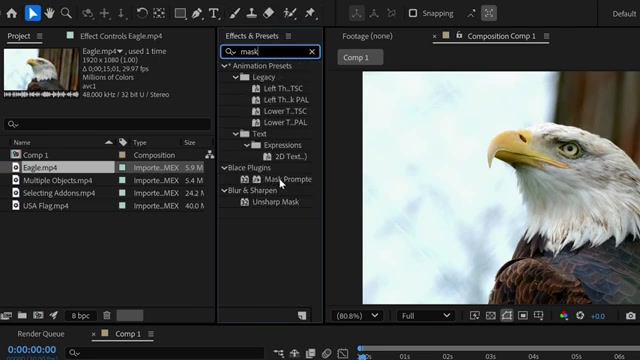The width and height of the screenshot is (640, 360).
Task: Select the Rectangle shape tool
Action: click(180, 13)
